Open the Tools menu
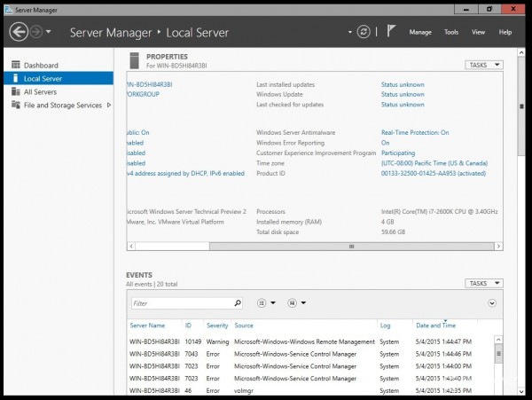Image resolution: width=532 pixels, height=400 pixels. (x=451, y=32)
